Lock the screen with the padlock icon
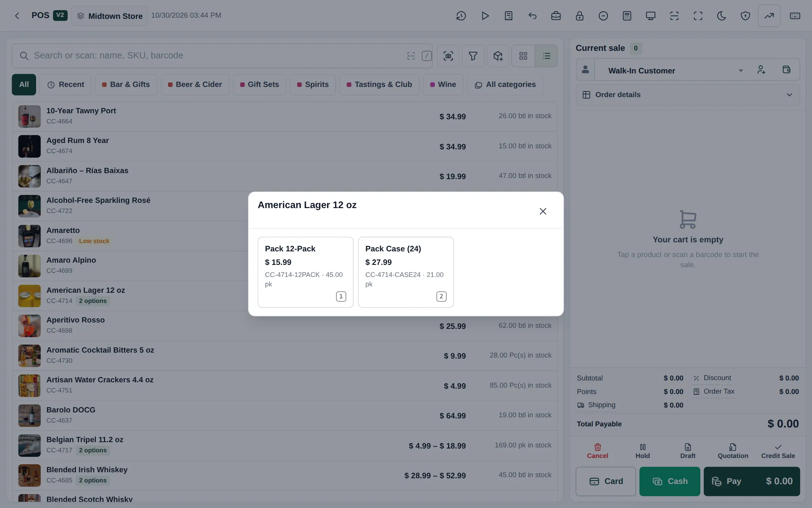The image size is (812, 508). point(580,16)
